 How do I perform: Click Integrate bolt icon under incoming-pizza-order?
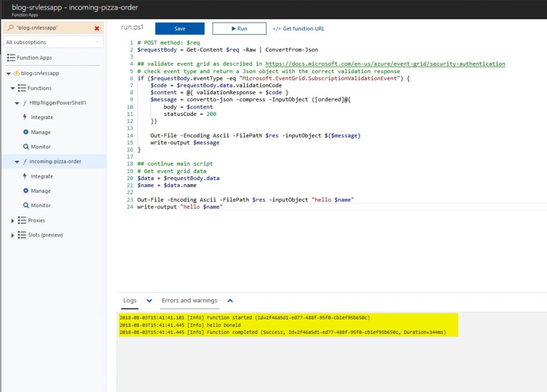click(x=25, y=176)
